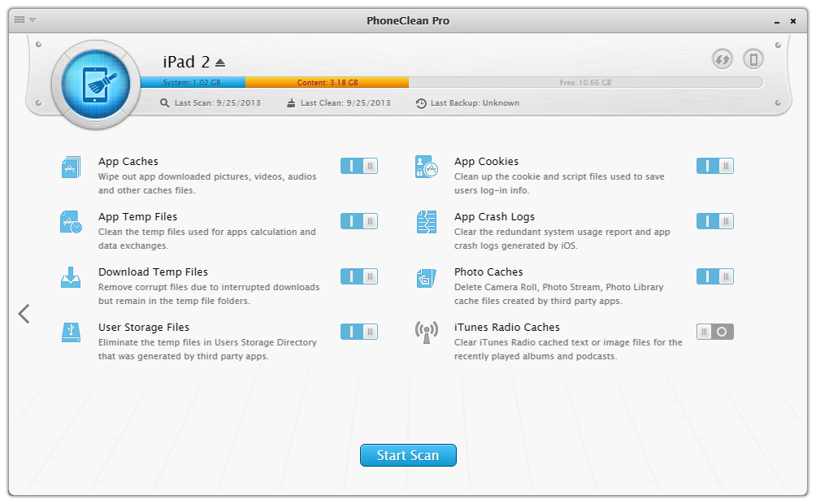Click the App Temp Files icon

click(x=71, y=222)
